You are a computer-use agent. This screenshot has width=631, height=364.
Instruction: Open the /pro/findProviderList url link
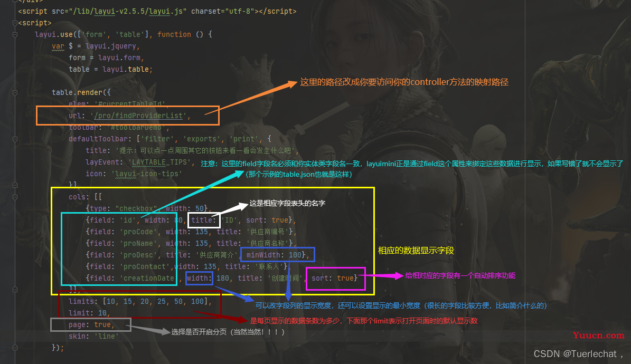[138, 116]
